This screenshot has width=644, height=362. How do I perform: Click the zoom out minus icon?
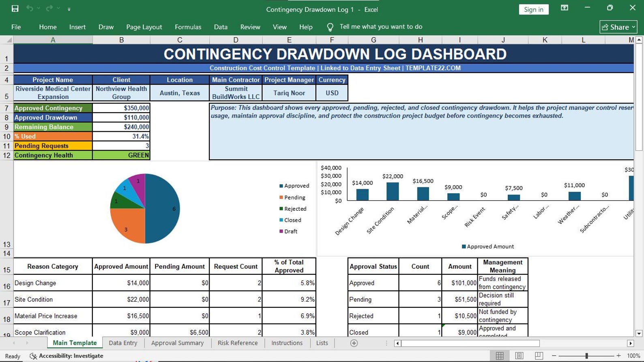[554, 356]
